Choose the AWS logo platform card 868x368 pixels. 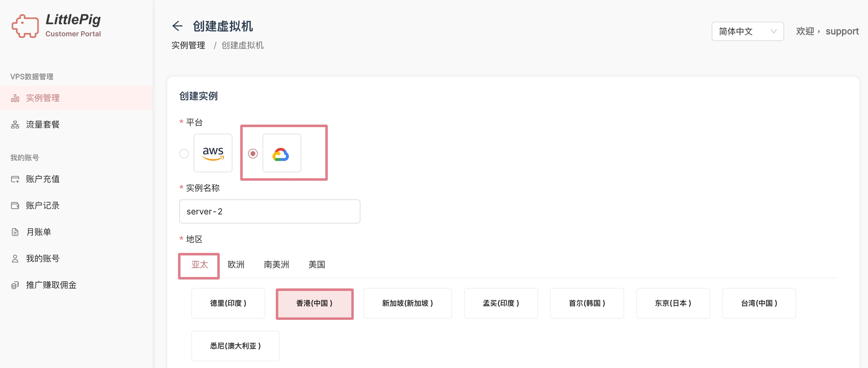[213, 153]
